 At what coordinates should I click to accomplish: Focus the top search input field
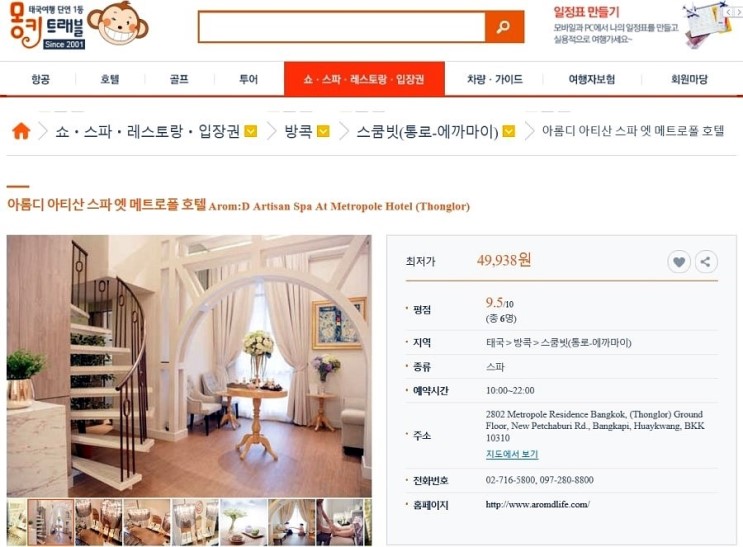[342, 27]
